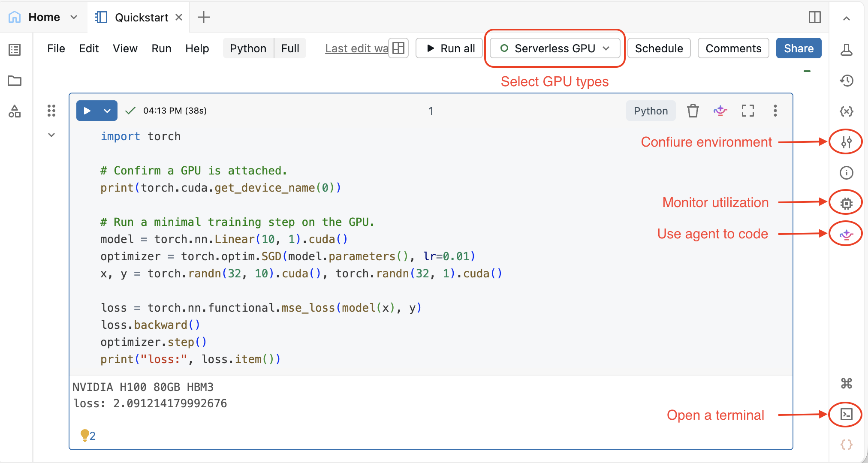The image size is (868, 463).
Task: Click the comment Confirm a GPU is attached
Action: tap(194, 171)
